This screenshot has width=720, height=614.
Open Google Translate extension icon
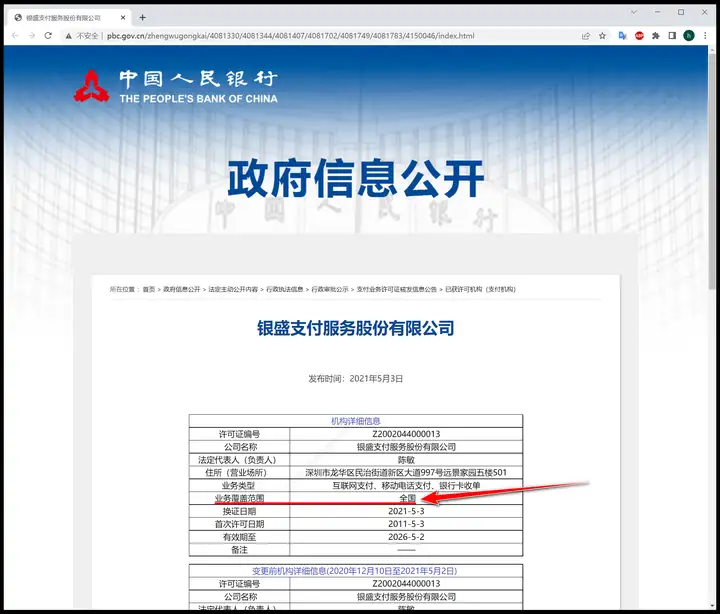point(622,36)
